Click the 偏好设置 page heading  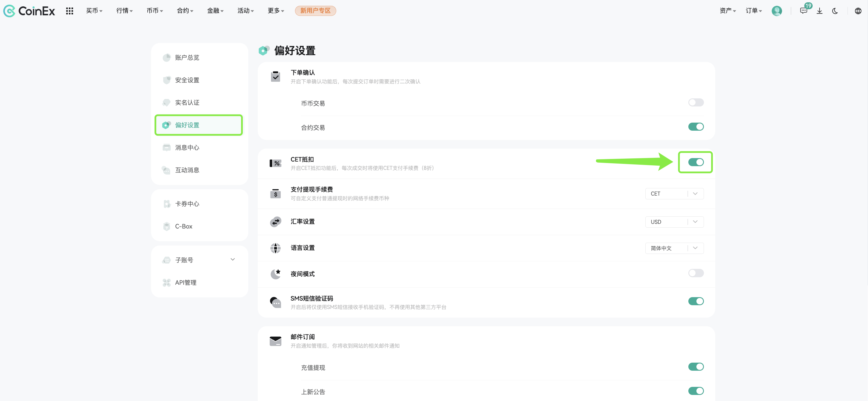click(295, 50)
